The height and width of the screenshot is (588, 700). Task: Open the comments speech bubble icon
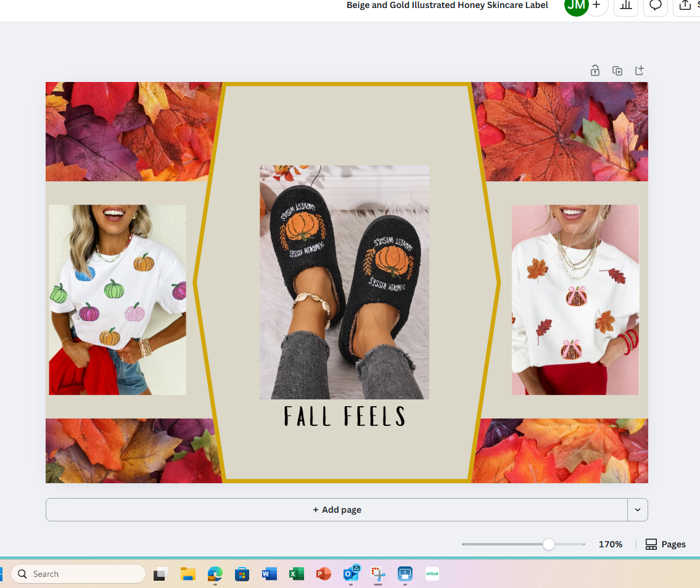656,6
